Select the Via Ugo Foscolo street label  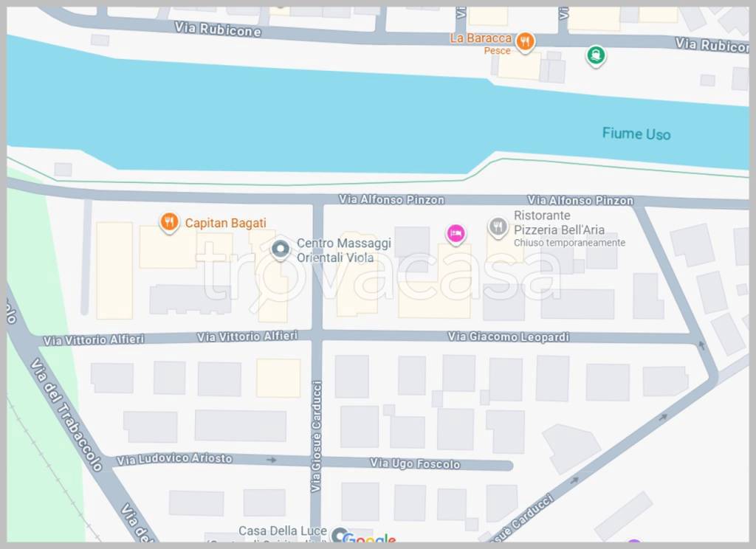(x=415, y=463)
